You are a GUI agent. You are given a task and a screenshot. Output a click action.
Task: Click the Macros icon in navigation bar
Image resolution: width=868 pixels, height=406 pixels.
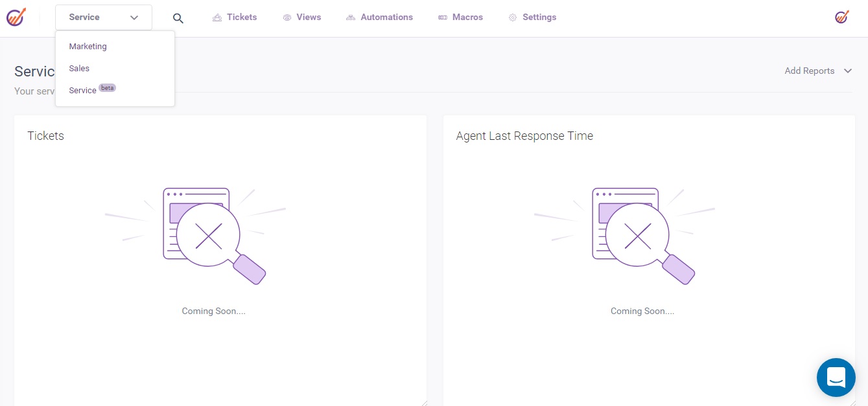pos(443,17)
